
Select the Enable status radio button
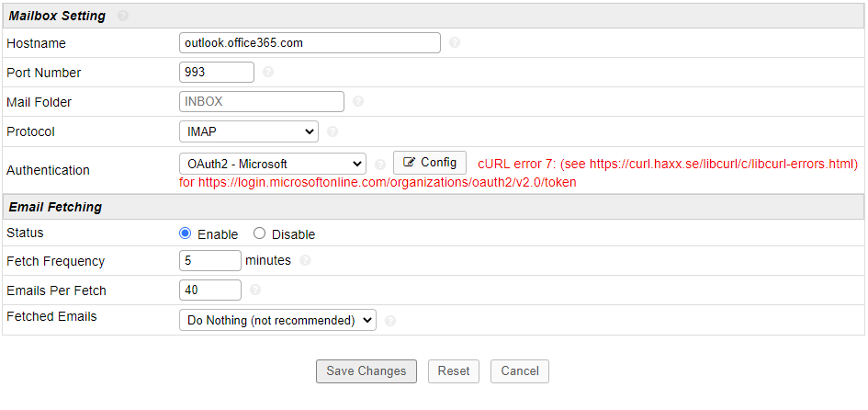[185, 233]
